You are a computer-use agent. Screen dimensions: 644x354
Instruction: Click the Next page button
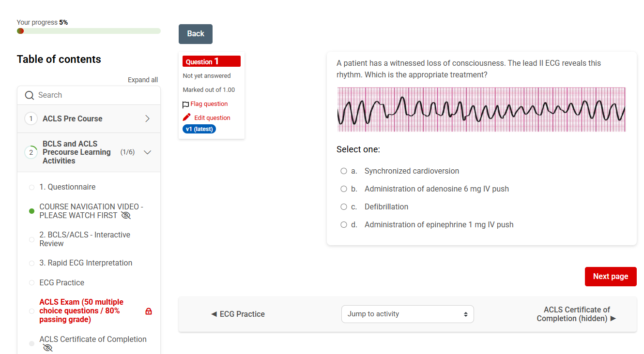(x=611, y=277)
